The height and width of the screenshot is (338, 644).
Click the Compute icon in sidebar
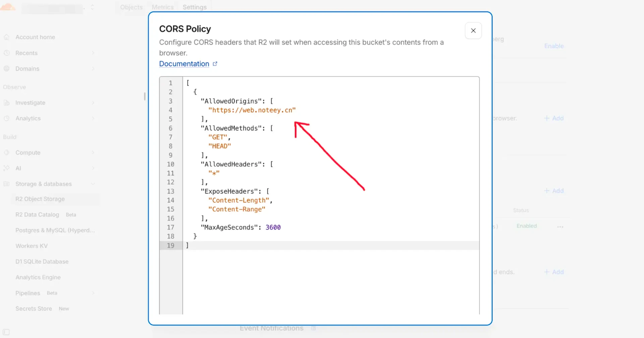point(6,153)
